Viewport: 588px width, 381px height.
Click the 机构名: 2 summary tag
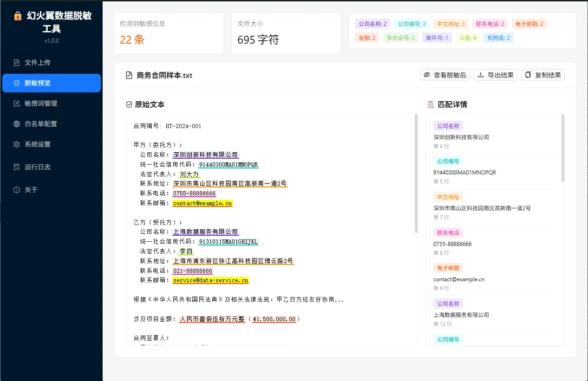[498, 38]
